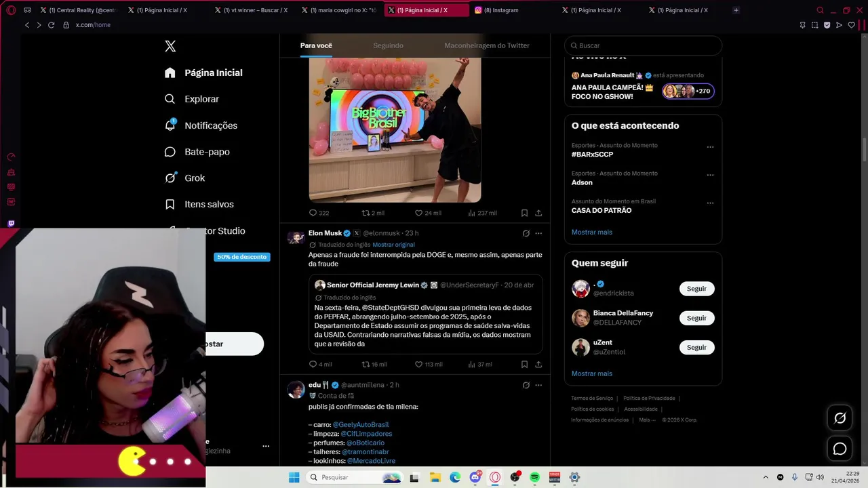This screenshot has width=868, height=488.
Task: Follow @endrickista
Action: pyautogui.click(x=696, y=289)
